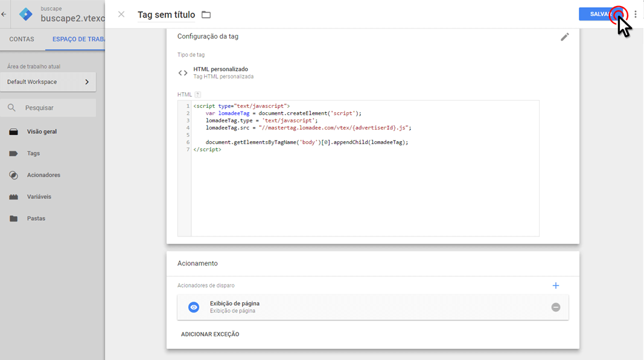Open Pastas in the sidebar
Screen dimensions: 644x360
(x=36, y=219)
